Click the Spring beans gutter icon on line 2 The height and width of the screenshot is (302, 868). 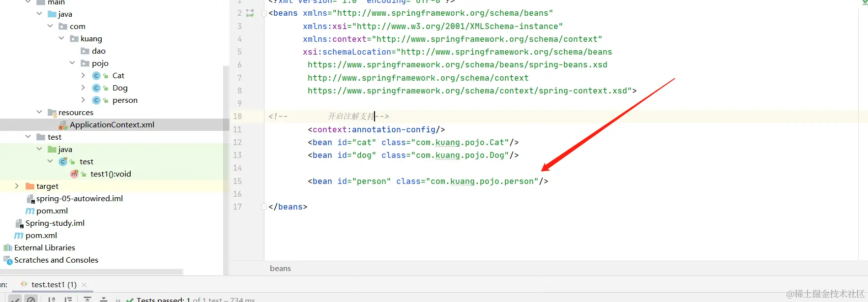click(x=250, y=13)
